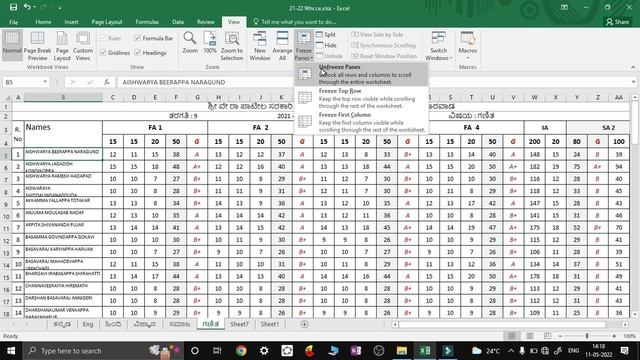This screenshot has height=360, width=640.
Task: Switch to the Home ribbon tab
Action: click(x=43, y=22)
